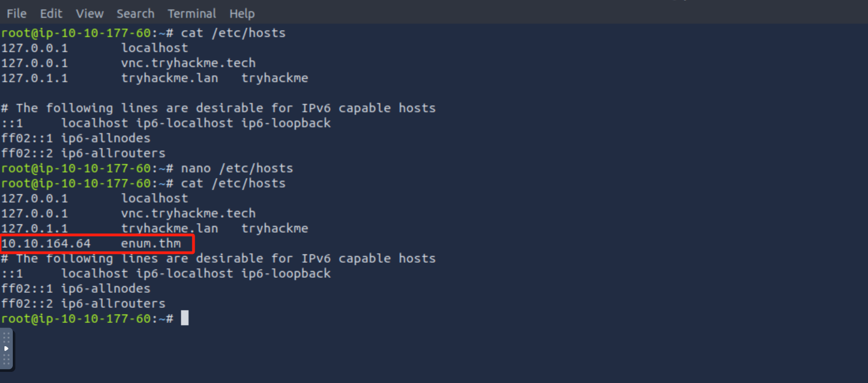Click the terminal cursor block at the prompt
This screenshot has height=383, width=868.
[185, 318]
